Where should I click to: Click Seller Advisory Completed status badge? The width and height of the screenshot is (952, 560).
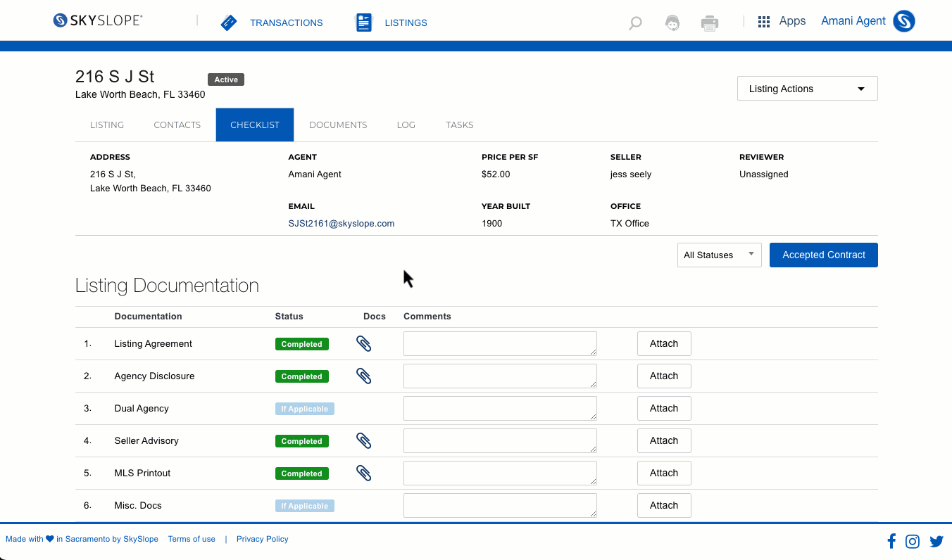coord(301,441)
